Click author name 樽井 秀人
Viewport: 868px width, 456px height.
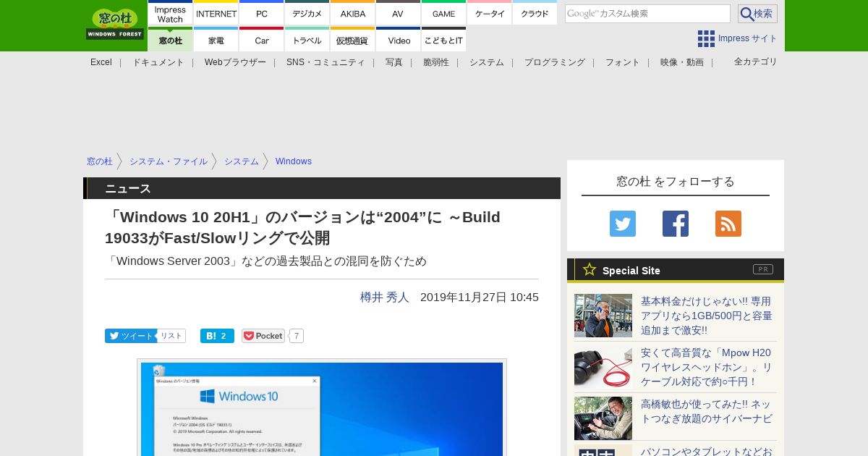pyautogui.click(x=385, y=297)
